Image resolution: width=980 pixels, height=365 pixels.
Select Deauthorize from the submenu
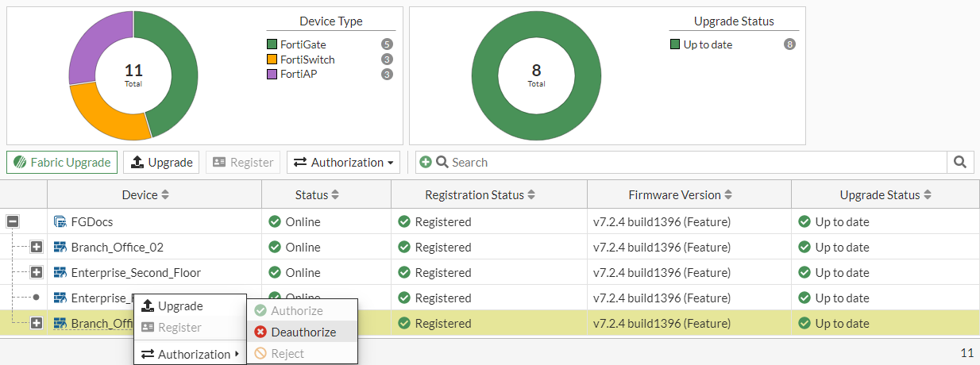[303, 332]
